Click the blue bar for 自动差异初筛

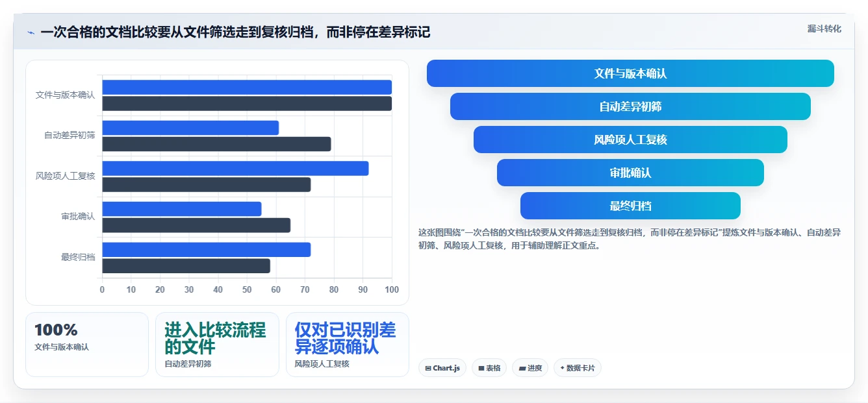pos(190,128)
